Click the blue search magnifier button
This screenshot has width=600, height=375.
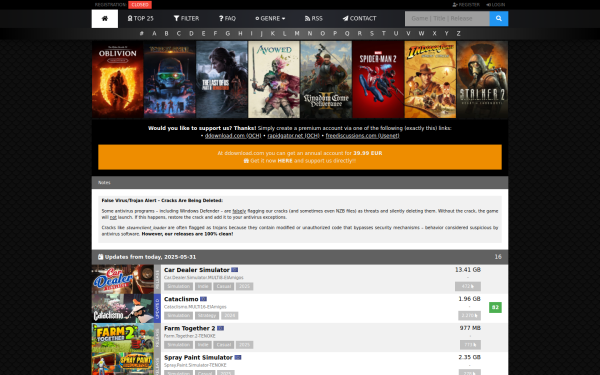point(499,18)
